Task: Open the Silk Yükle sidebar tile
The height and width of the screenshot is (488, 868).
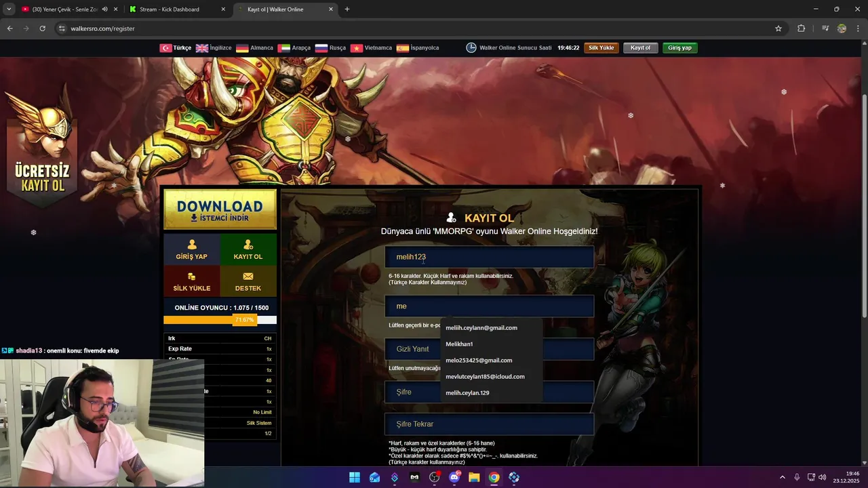Action: coord(192,281)
